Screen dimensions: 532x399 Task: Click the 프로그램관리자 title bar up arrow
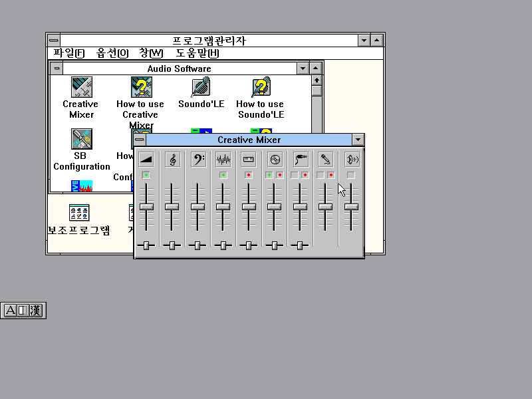click(x=376, y=41)
